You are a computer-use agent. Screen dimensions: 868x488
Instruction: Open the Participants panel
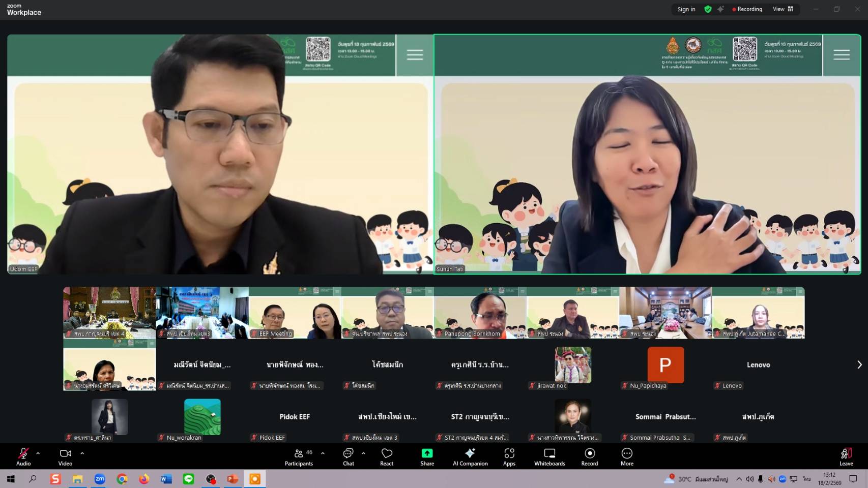pyautogui.click(x=299, y=456)
